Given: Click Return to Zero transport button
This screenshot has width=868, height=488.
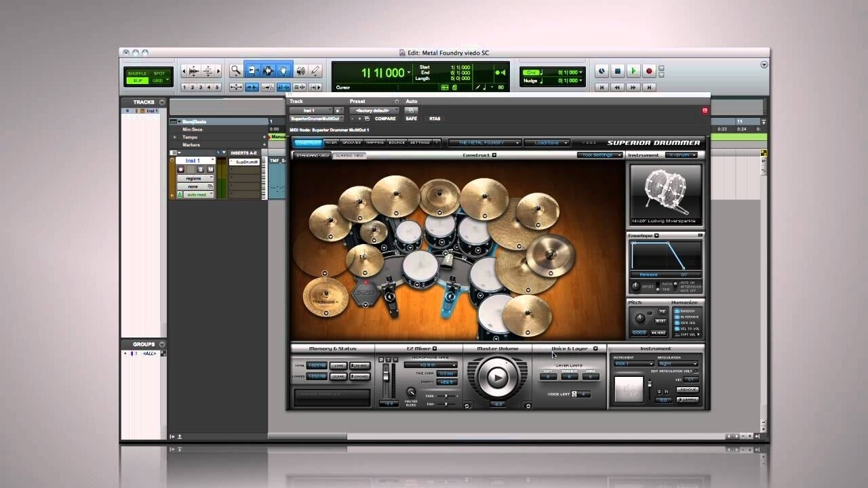Looking at the screenshot, I should click(601, 87).
